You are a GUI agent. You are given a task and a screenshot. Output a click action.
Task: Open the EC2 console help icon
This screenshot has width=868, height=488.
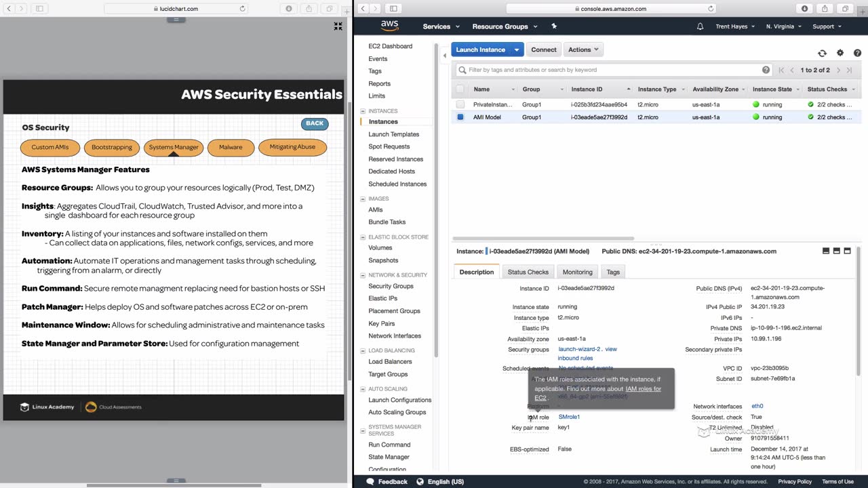click(857, 53)
